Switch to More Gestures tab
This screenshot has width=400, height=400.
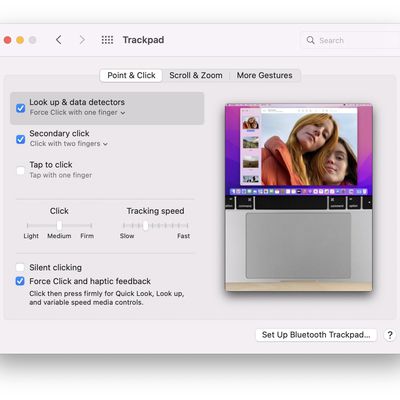pyautogui.click(x=264, y=75)
